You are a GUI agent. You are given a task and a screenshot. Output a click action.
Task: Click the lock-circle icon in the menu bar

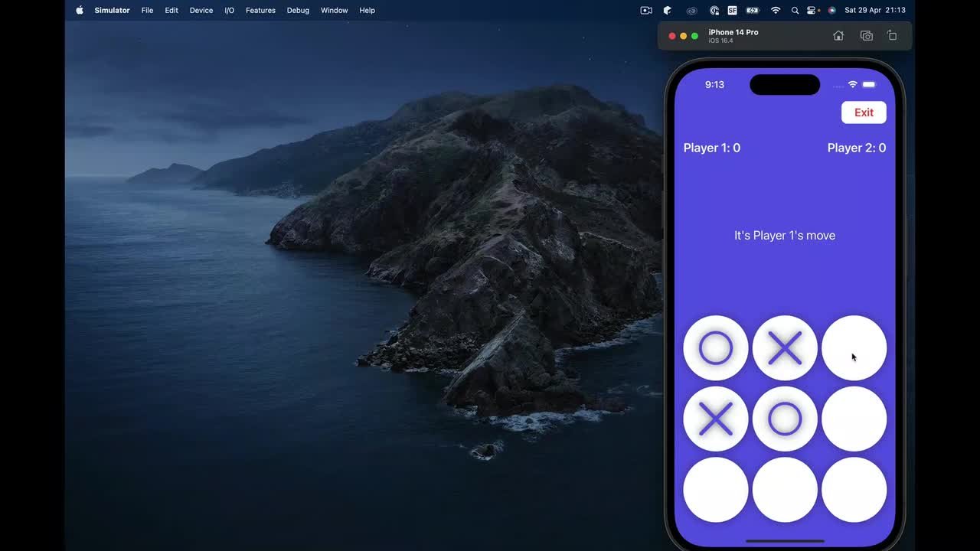tap(714, 10)
